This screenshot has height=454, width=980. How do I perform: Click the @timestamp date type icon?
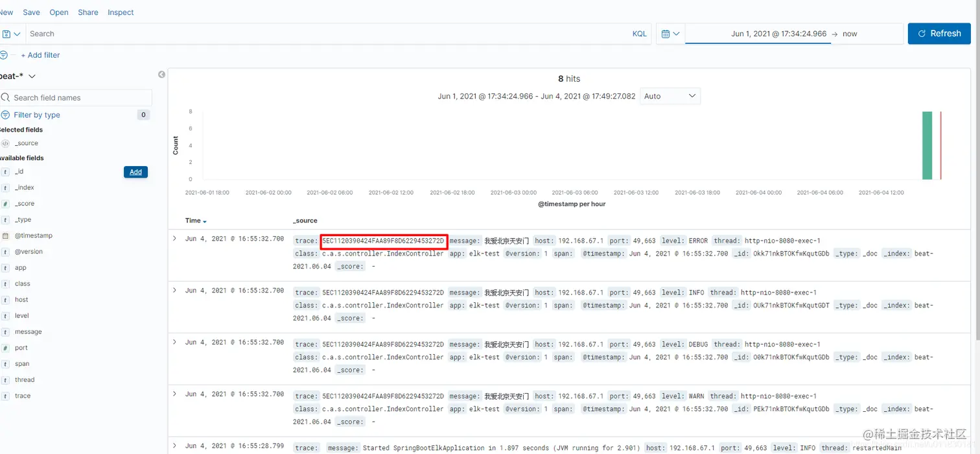6,235
